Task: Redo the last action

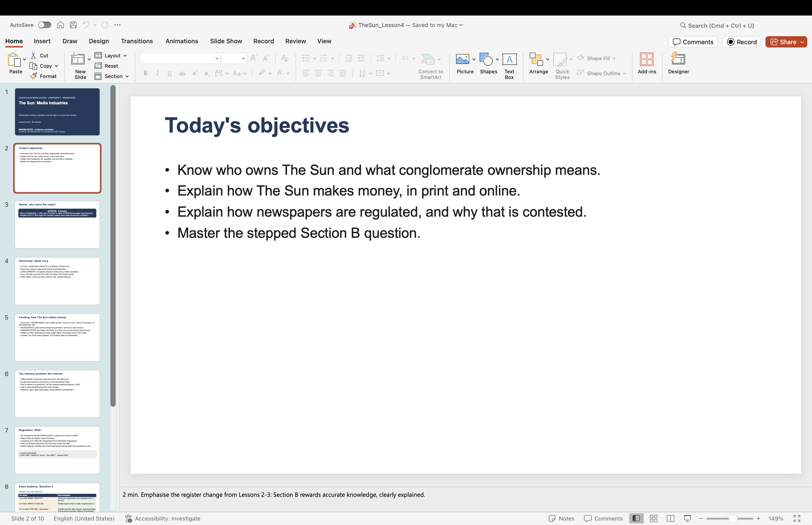Action: [x=105, y=25]
